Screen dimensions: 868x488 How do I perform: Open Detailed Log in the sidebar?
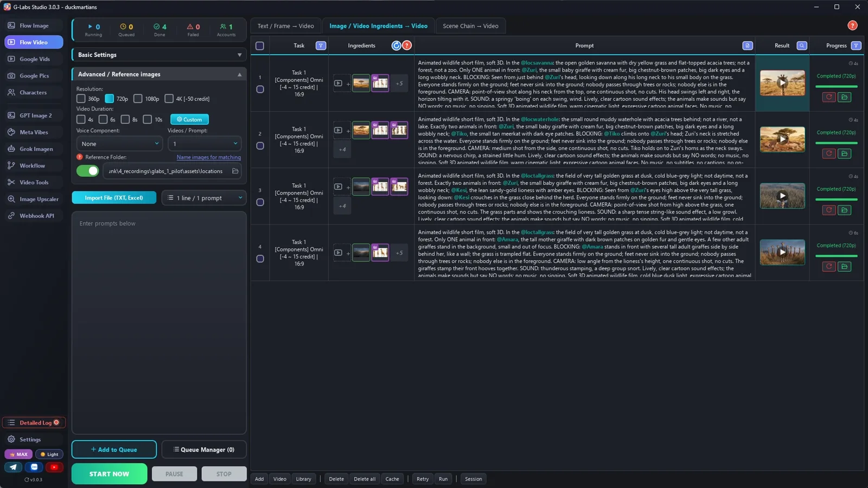pos(34,422)
